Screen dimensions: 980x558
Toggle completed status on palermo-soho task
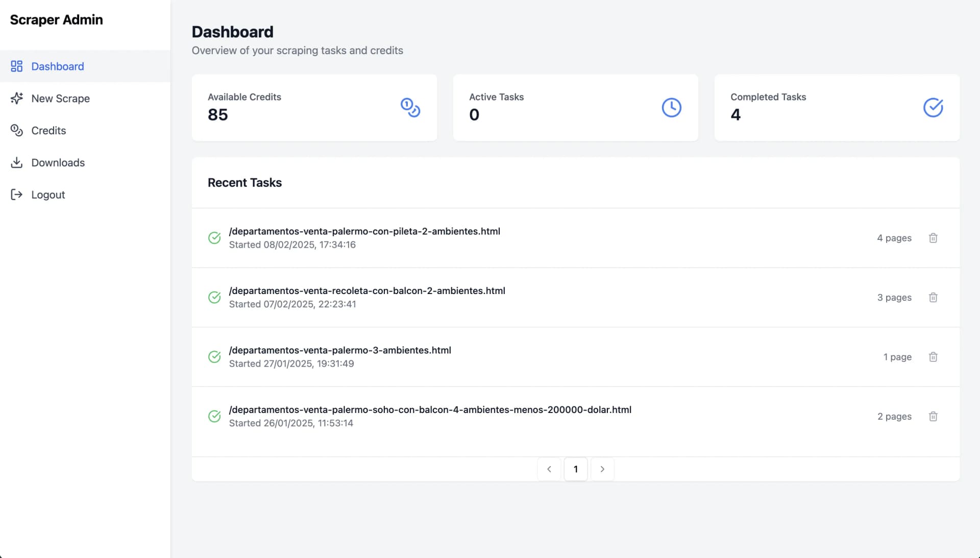tap(215, 416)
